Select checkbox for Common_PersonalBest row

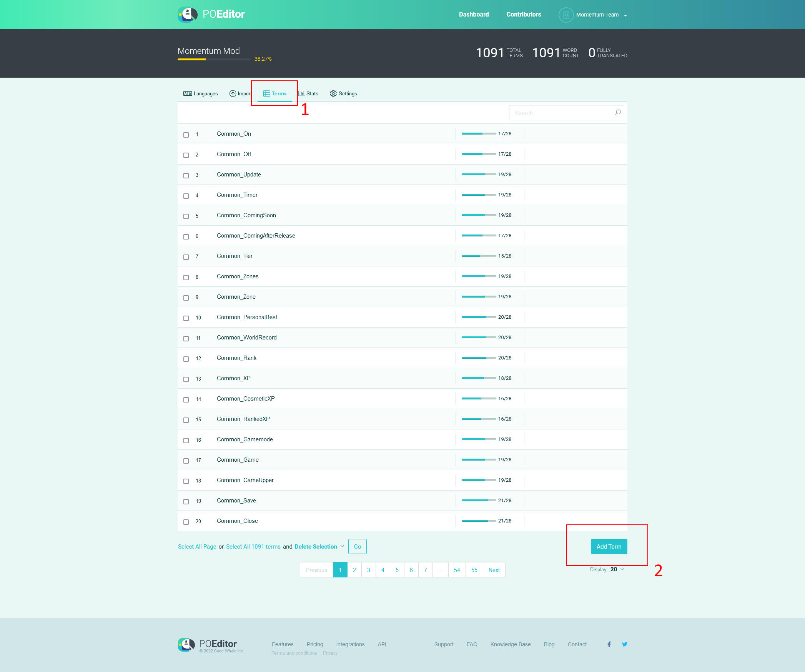point(186,318)
